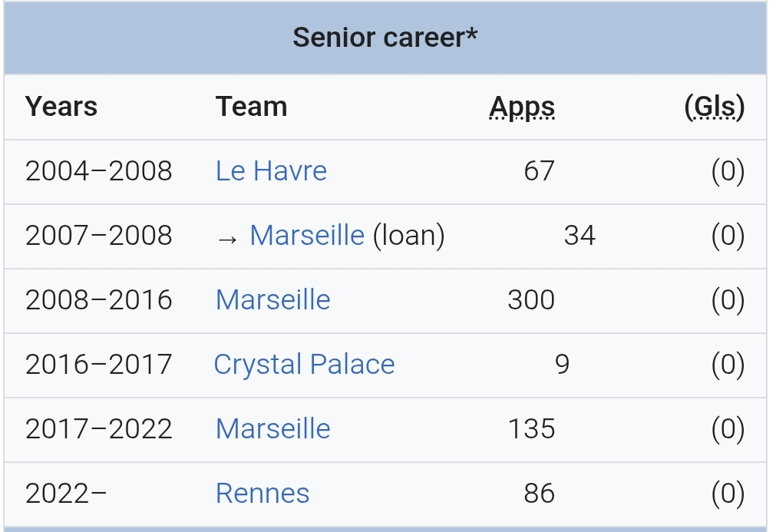776x532 pixels.
Task: Open the Rennes team link
Action: [x=263, y=494]
